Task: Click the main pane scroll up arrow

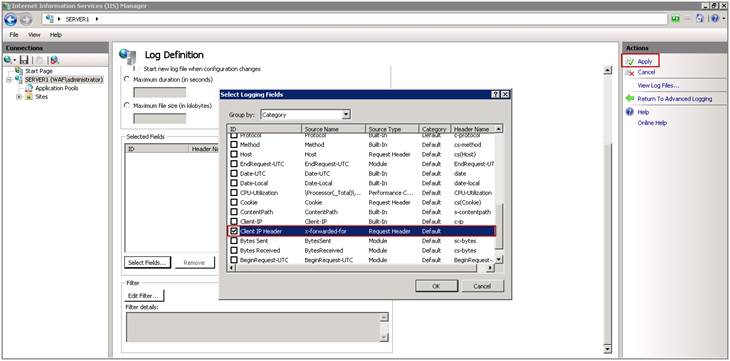Action: [x=607, y=70]
